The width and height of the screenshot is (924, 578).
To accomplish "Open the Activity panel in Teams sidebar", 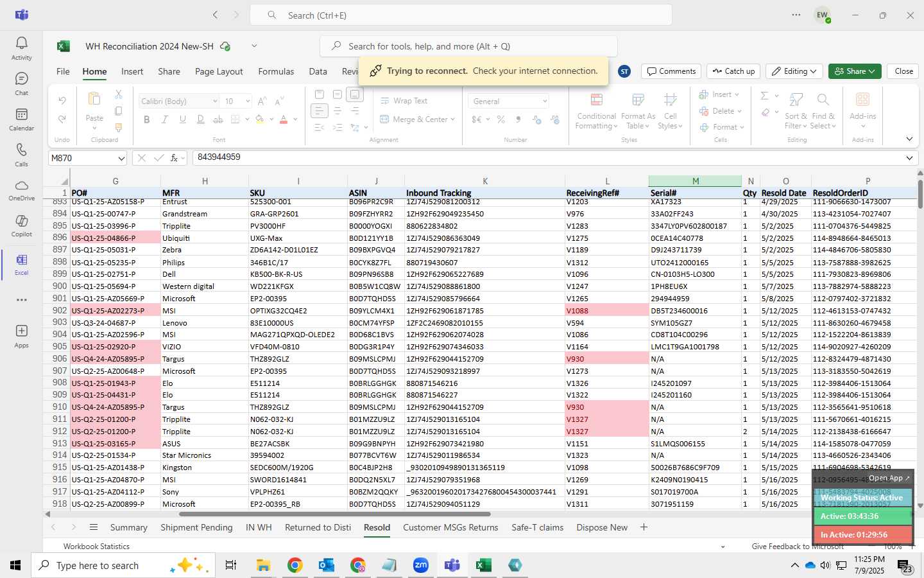I will [x=21, y=48].
